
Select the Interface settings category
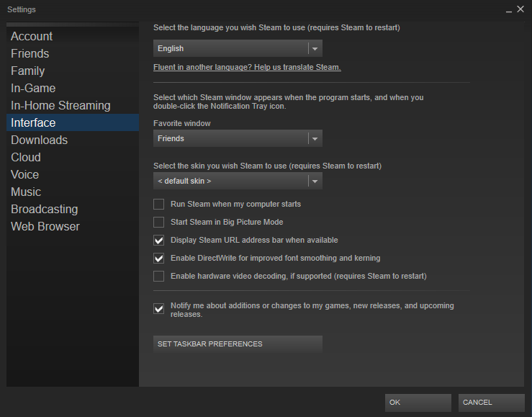tap(73, 122)
